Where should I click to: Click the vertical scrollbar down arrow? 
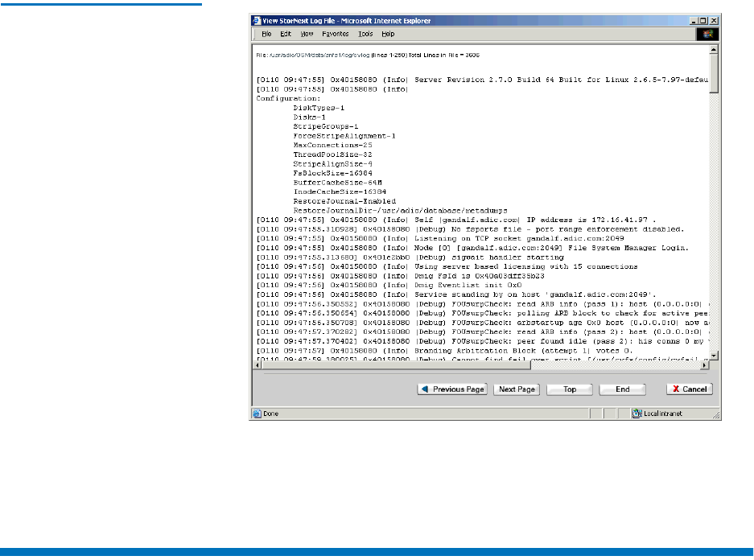pyautogui.click(x=714, y=356)
